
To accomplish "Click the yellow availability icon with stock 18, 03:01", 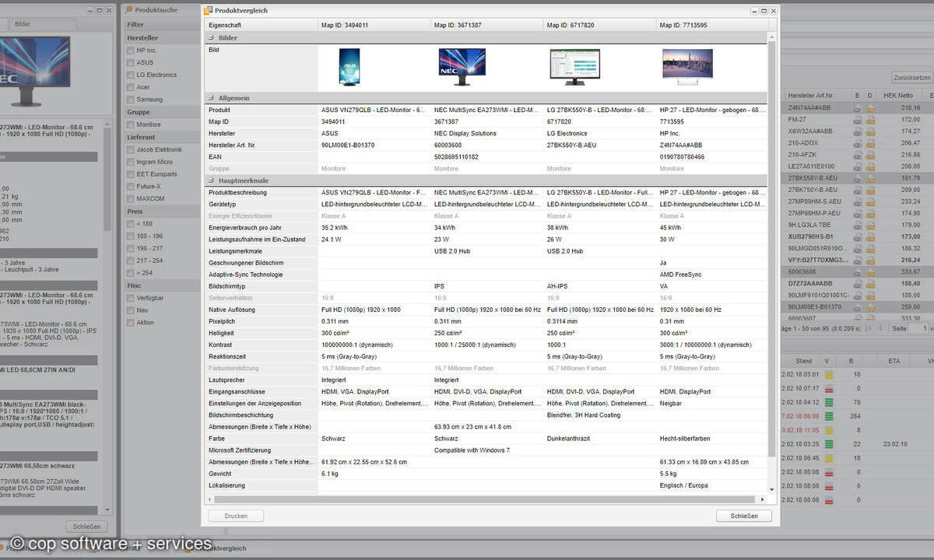I will 829,375.
